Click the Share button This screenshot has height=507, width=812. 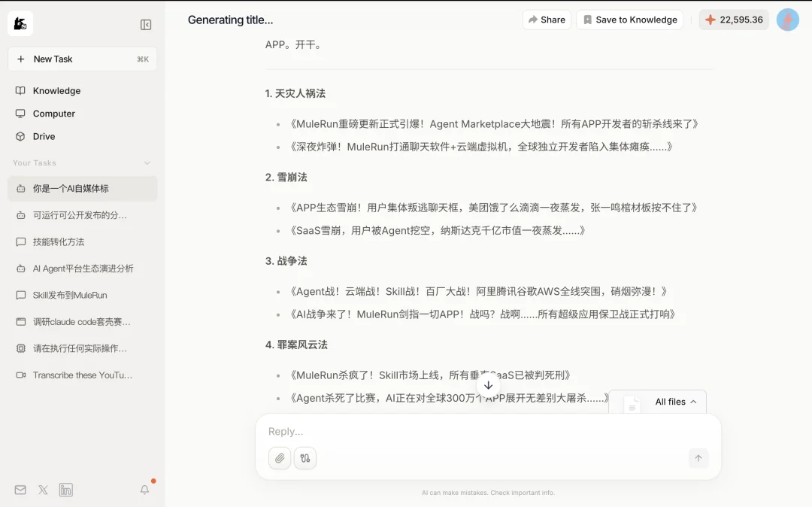coord(547,20)
